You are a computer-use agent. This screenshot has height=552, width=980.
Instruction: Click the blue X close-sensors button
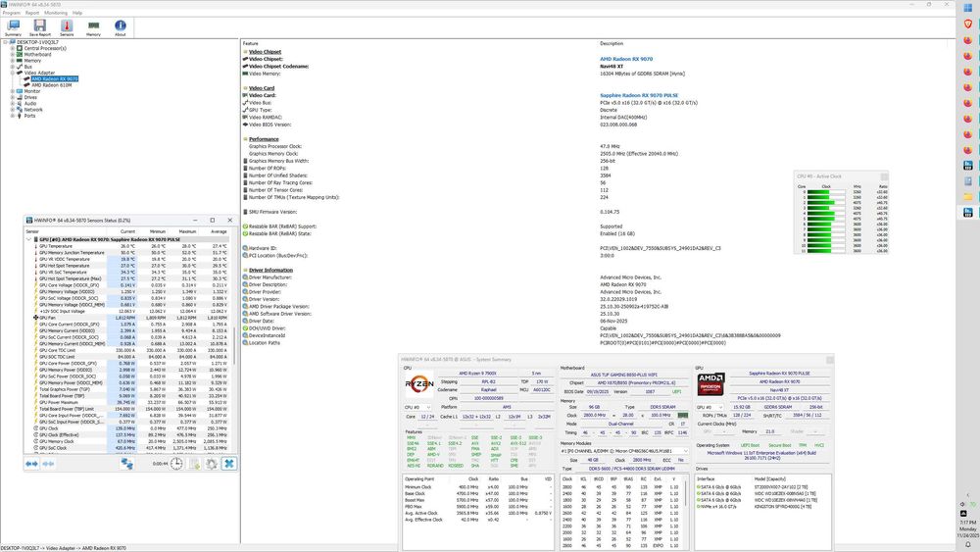pyautogui.click(x=228, y=464)
